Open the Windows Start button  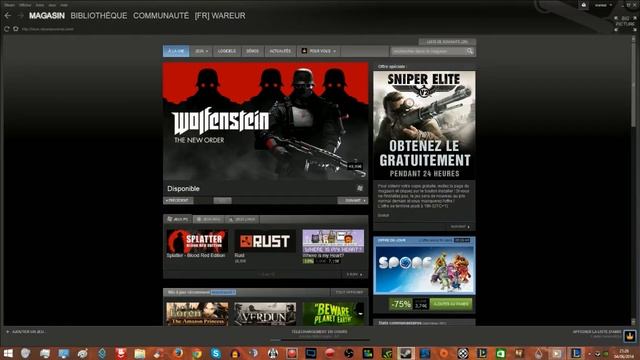coord(8,353)
